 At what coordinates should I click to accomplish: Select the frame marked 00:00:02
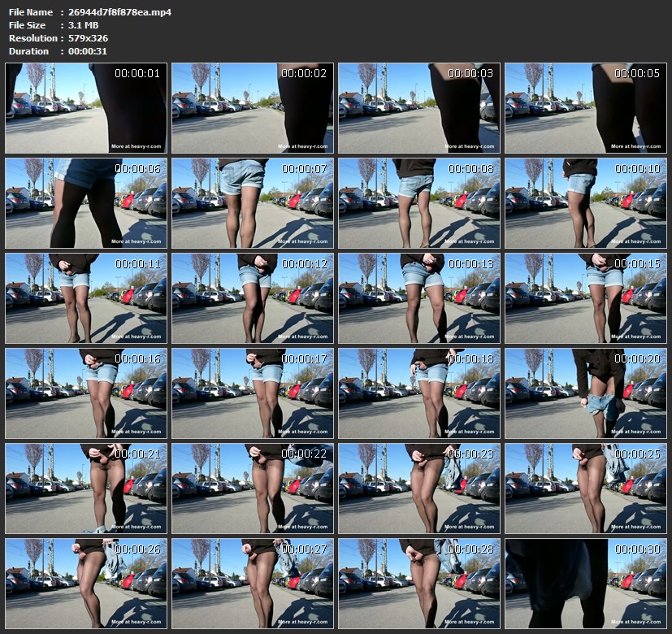[253, 108]
